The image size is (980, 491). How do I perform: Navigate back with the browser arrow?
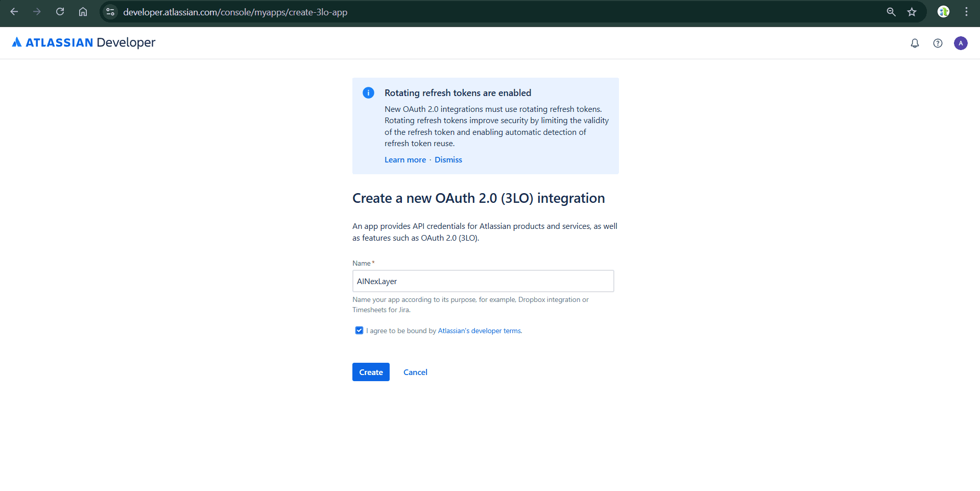click(x=14, y=12)
